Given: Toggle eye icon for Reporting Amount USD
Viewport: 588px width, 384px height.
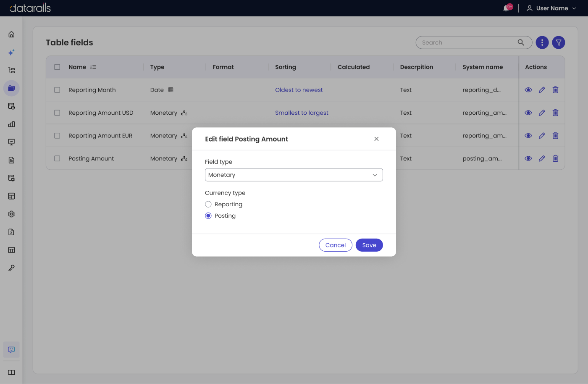Looking at the screenshot, I should point(528,113).
